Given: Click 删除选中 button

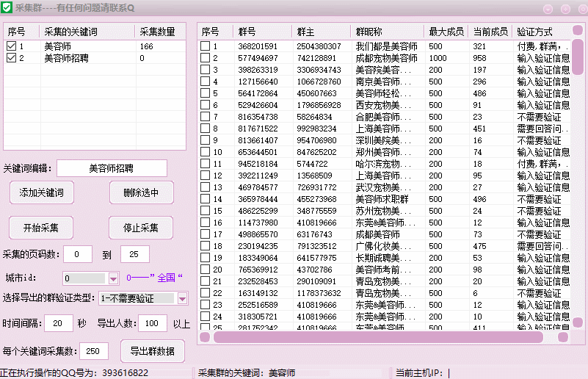Looking at the screenshot, I should tap(142, 192).
